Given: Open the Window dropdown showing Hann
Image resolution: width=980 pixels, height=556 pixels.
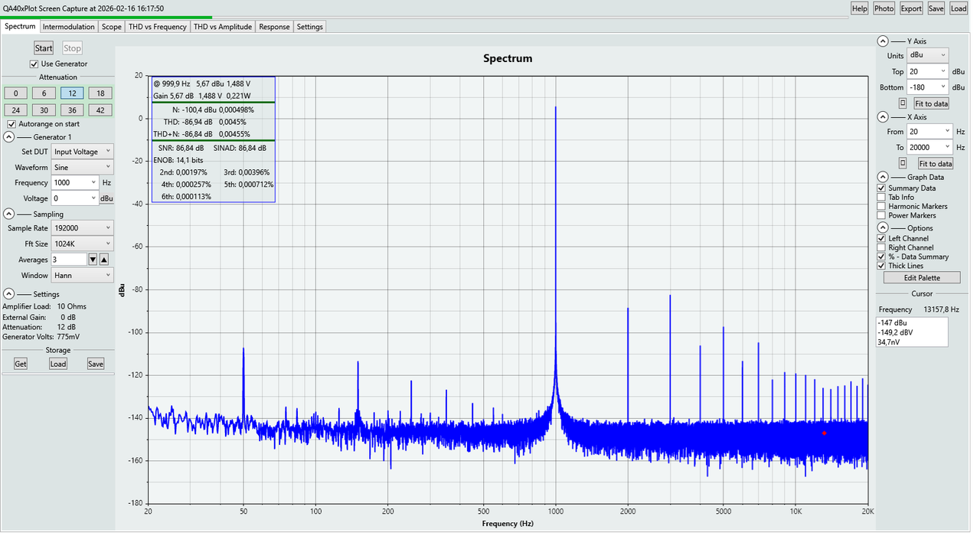Looking at the screenshot, I should pos(82,275).
